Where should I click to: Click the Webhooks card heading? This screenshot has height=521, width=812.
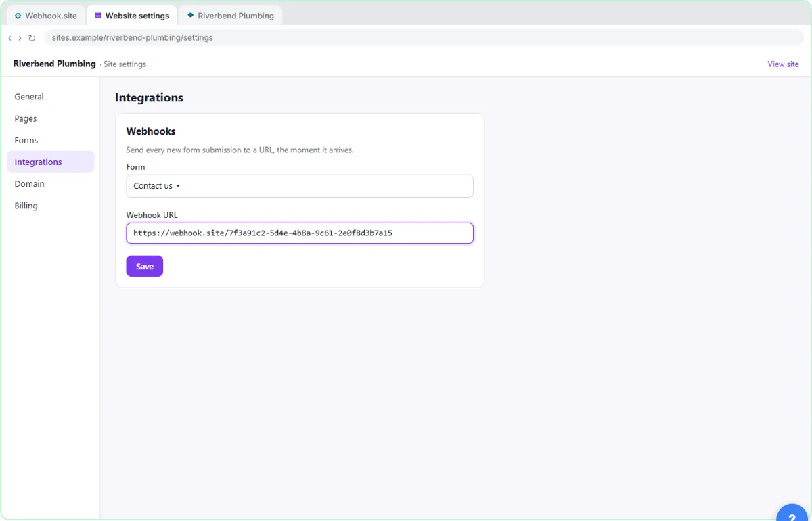[151, 131]
